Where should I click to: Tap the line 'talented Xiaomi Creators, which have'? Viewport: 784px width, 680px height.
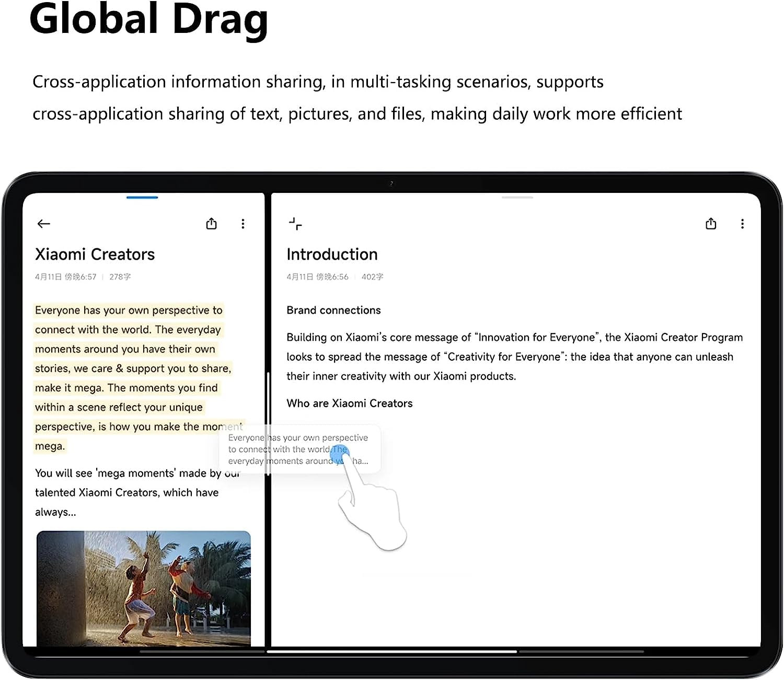click(126, 492)
